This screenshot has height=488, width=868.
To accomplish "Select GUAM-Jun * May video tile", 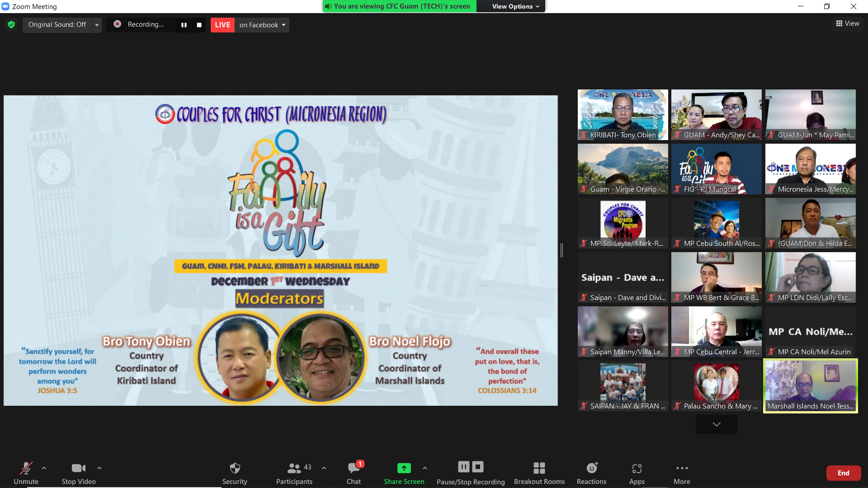I will pyautogui.click(x=811, y=115).
